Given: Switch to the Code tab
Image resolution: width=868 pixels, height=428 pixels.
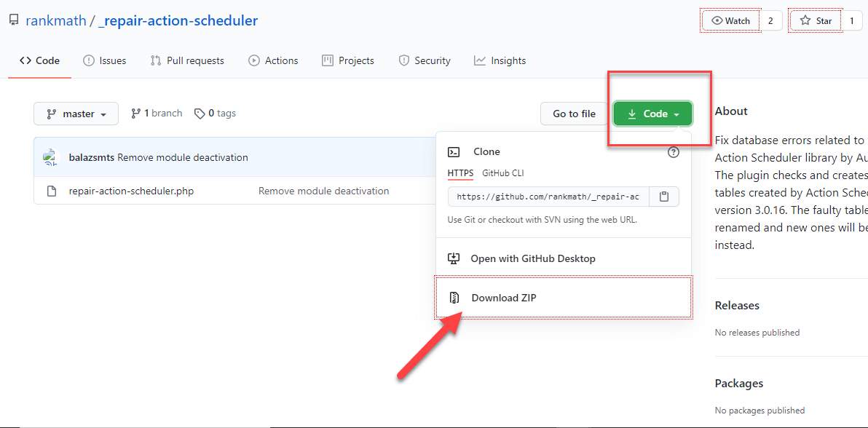Looking at the screenshot, I should tap(40, 61).
